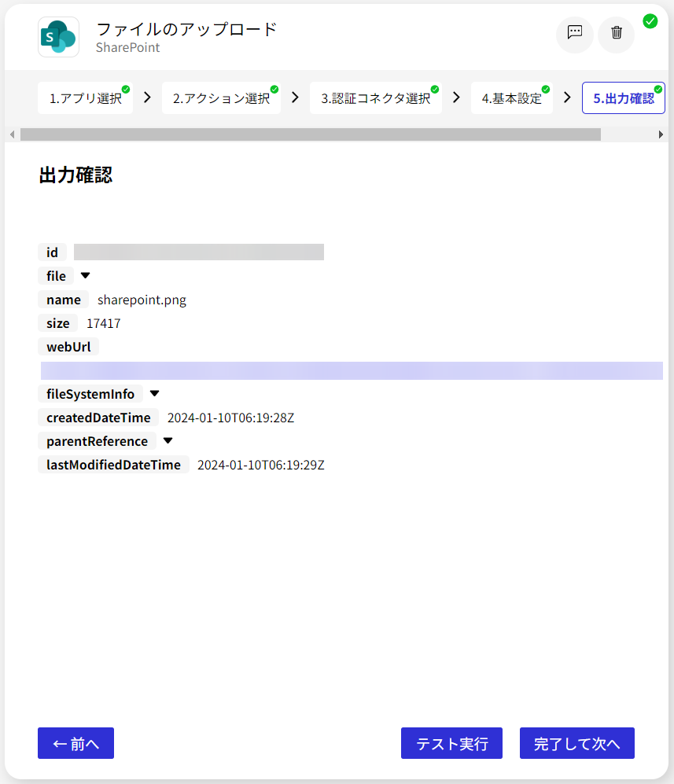Click the green completion checkmark icon
Screen dimensions: 674x784
click(x=650, y=21)
